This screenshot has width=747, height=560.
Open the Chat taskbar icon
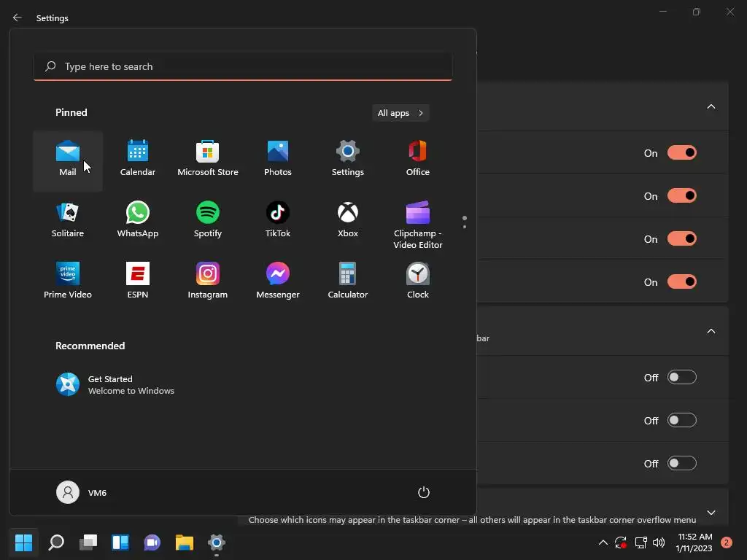(x=152, y=542)
